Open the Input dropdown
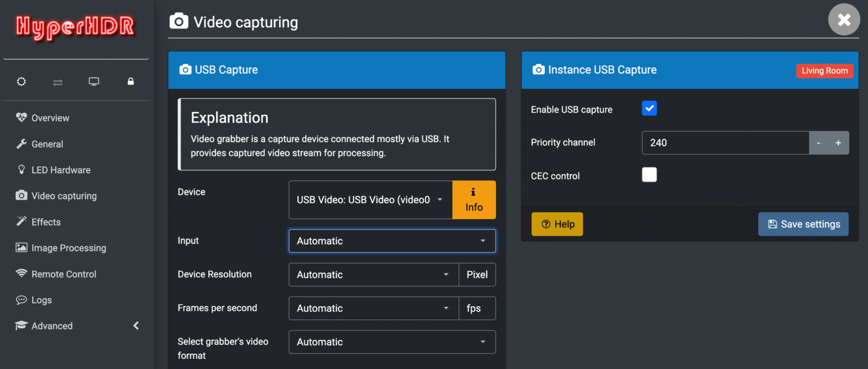 tap(392, 241)
